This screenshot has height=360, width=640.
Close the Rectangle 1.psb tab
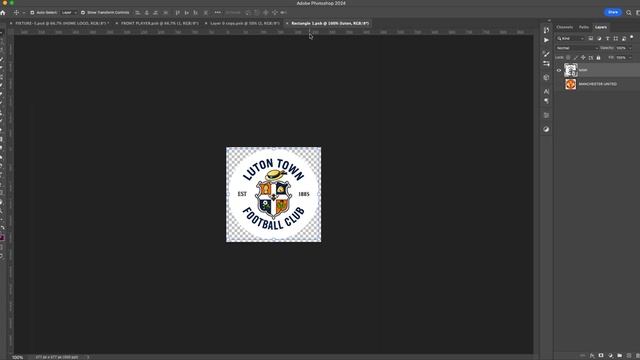pyautogui.click(x=287, y=24)
